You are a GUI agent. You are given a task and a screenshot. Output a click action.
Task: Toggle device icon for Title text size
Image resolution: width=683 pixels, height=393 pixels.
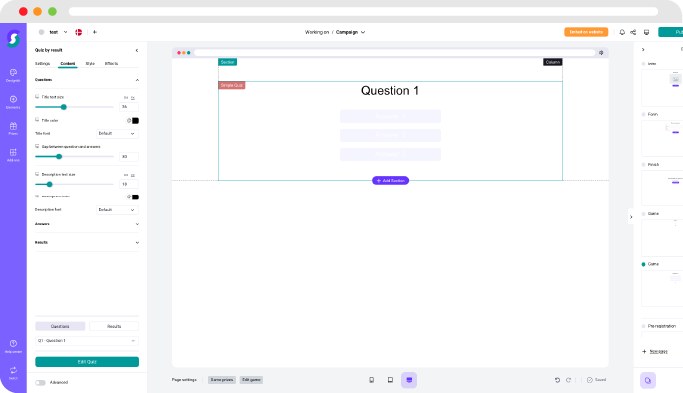pos(37,97)
